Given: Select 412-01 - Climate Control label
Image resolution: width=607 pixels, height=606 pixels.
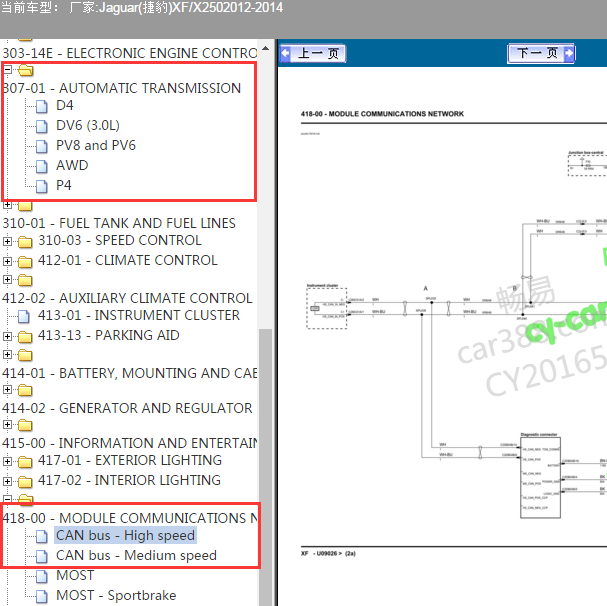Looking at the screenshot, I should tap(128, 261).
